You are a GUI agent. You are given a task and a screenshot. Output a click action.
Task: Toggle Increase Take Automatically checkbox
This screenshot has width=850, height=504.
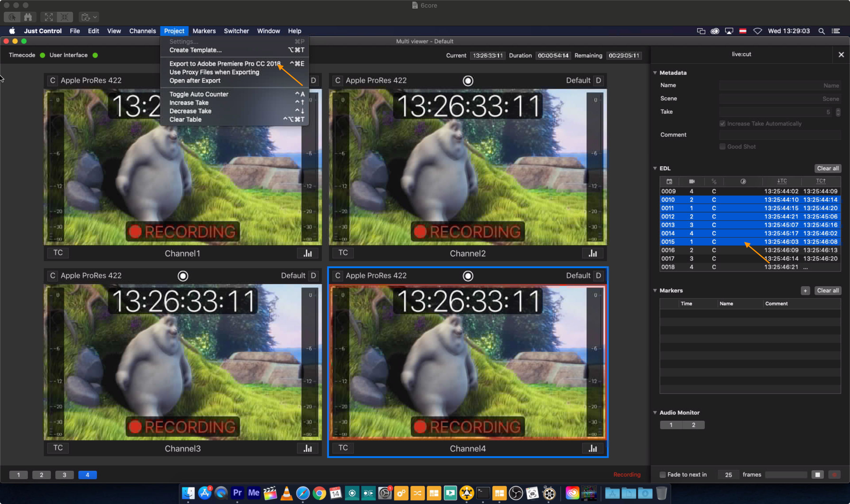pyautogui.click(x=723, y=124)
